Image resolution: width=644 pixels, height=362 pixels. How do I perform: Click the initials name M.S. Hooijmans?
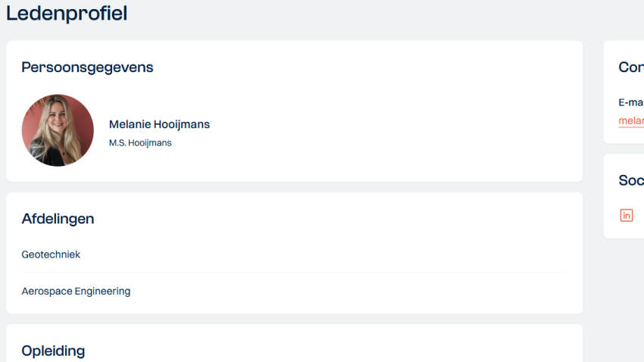[x=140, y=143]
